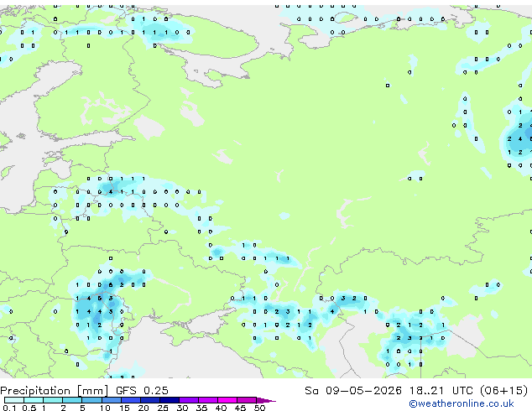Click the '15' legend label
The image size is (532, 411).
(124, 408)
